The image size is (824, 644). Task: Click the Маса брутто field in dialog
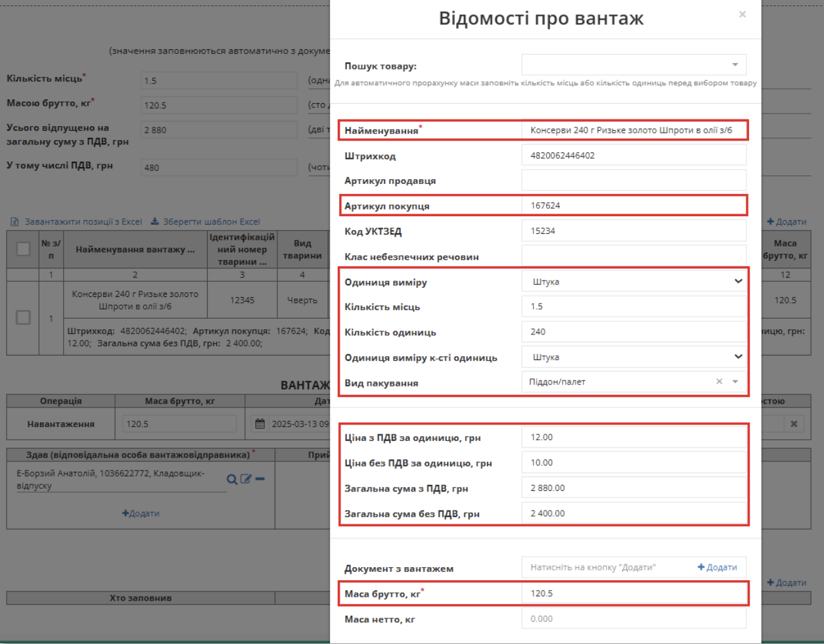(634, 593)
